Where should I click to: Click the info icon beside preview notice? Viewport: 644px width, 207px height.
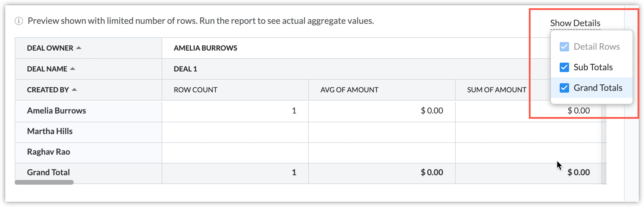point(19,21)
